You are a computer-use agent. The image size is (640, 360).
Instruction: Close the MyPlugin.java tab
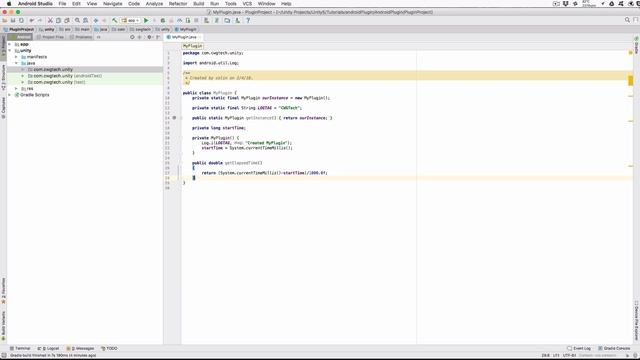coord(200,37)
